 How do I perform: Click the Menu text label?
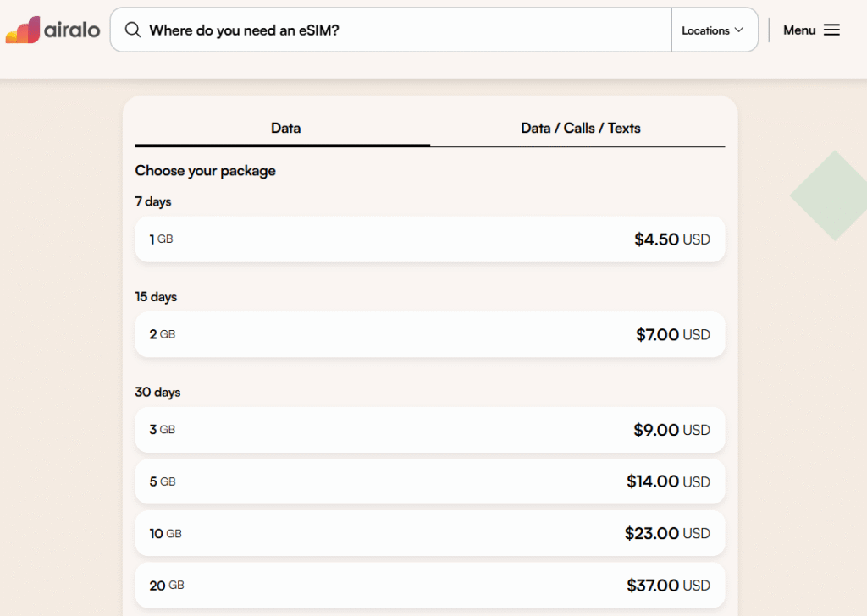[x=799, y=30]
